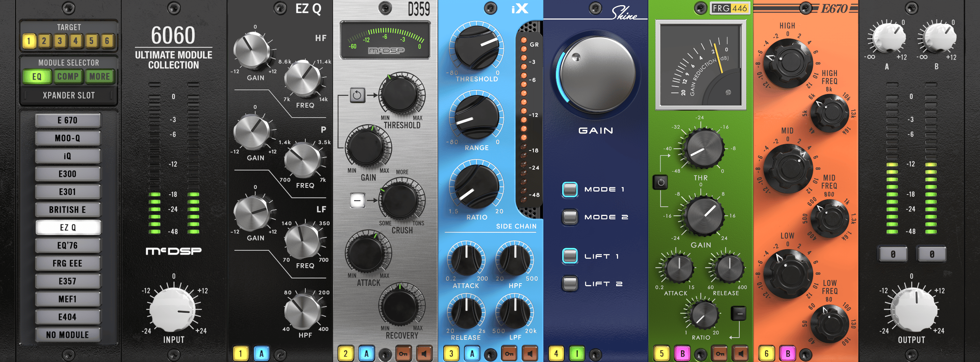This screenshot has height=362, width=980.
Task: Choose E357 from the module list
Action: [x=68, y=281]
